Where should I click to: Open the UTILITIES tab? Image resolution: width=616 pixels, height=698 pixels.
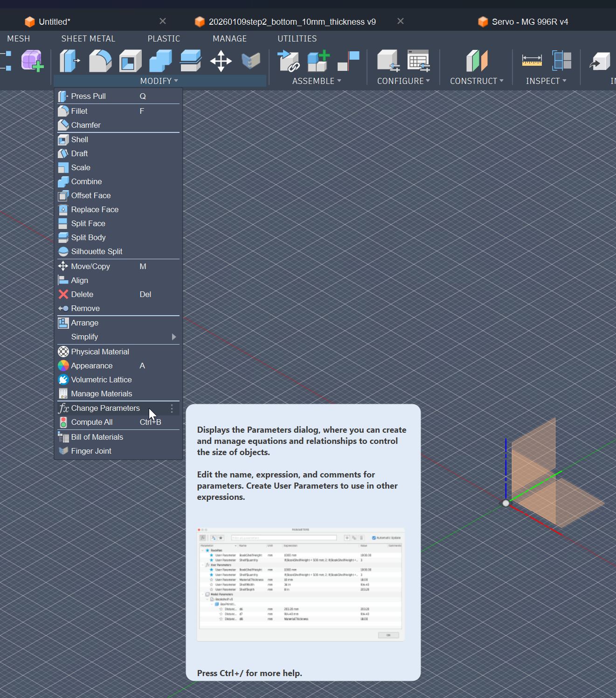point(297,38)
